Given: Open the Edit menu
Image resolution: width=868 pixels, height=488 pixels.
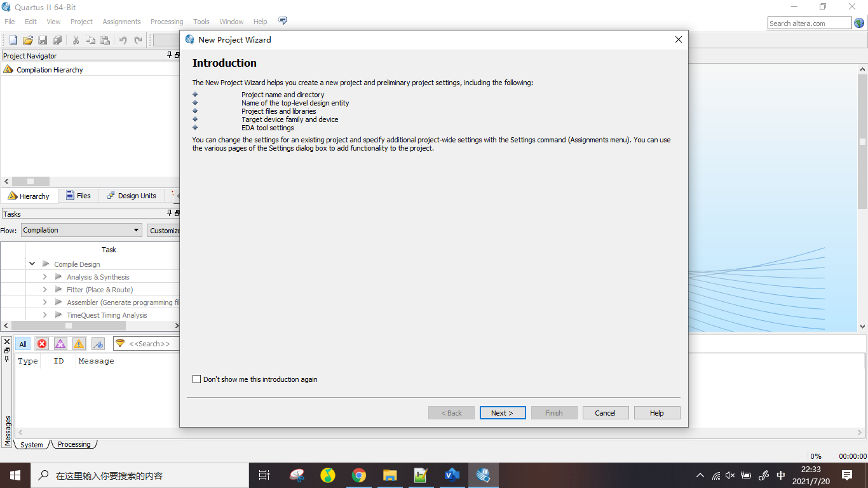Looking at the screenshot, I should pos(31,22).
